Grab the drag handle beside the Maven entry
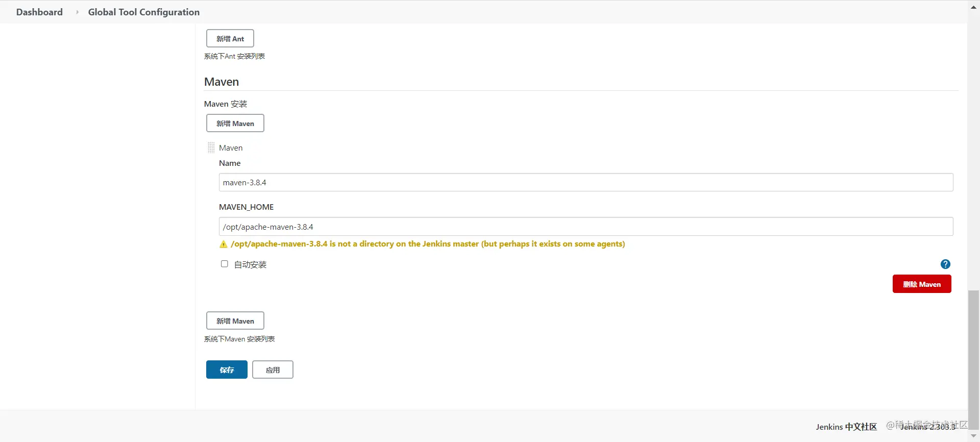980x442 pixels. click(x=211, y=148)
